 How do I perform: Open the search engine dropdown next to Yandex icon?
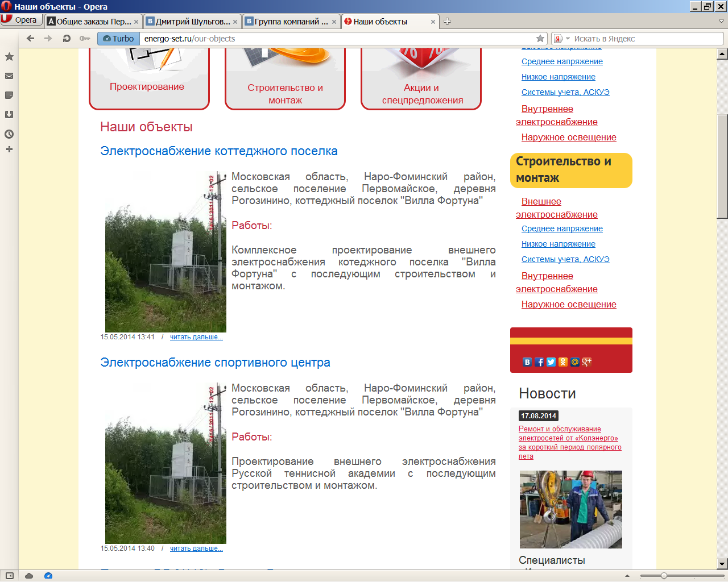(568, 39)
